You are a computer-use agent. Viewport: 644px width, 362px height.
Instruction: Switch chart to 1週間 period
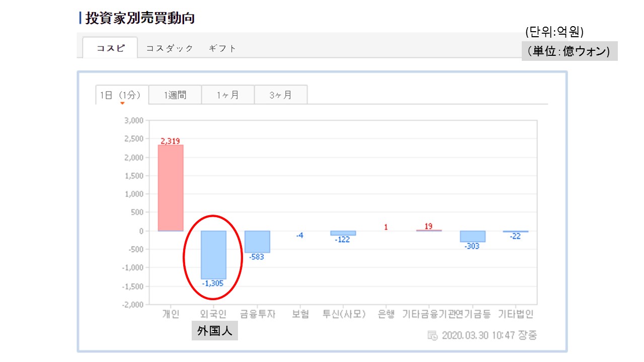175,95
